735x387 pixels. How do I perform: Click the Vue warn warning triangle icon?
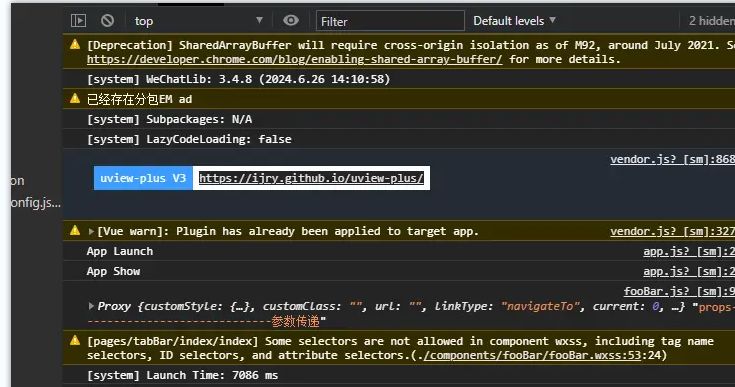(75, 231)
